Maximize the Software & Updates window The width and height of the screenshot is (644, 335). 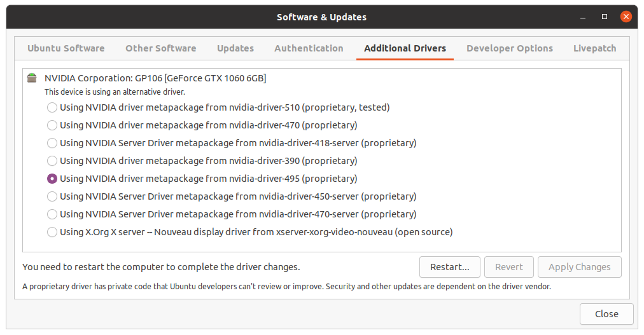[x=605, y=17]
